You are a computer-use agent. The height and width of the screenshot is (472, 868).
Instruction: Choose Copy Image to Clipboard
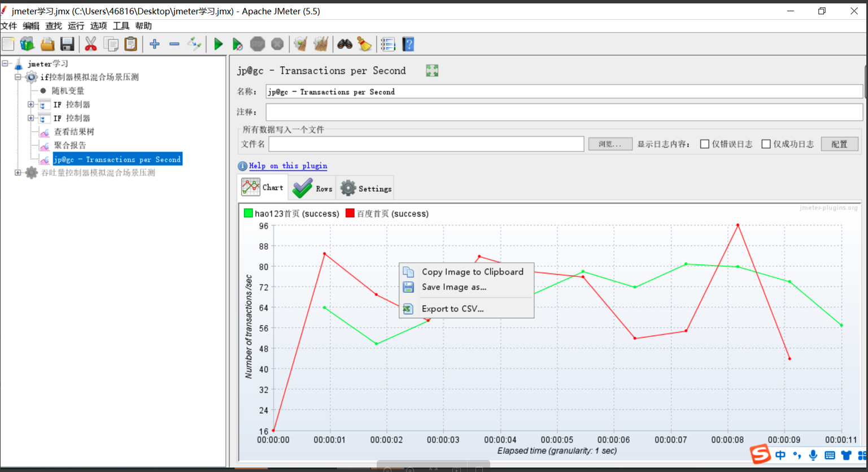coord(466,272)
